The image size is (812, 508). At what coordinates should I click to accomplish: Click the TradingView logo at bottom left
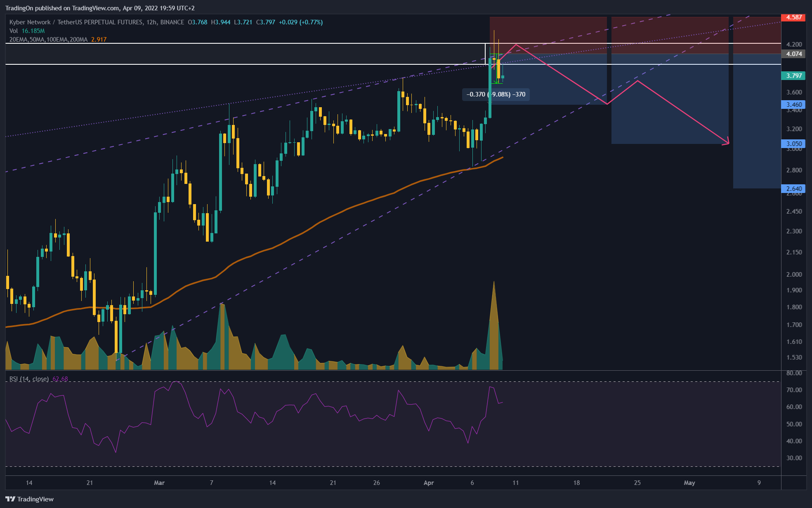[30, 499]
